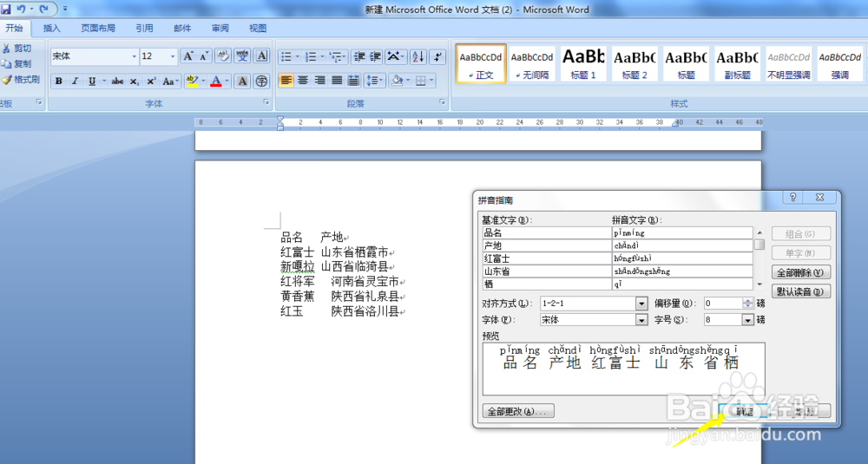This screenshot has height=464, width=868.
Task: Click the Character Shading icon
Action: click(242, 82)
